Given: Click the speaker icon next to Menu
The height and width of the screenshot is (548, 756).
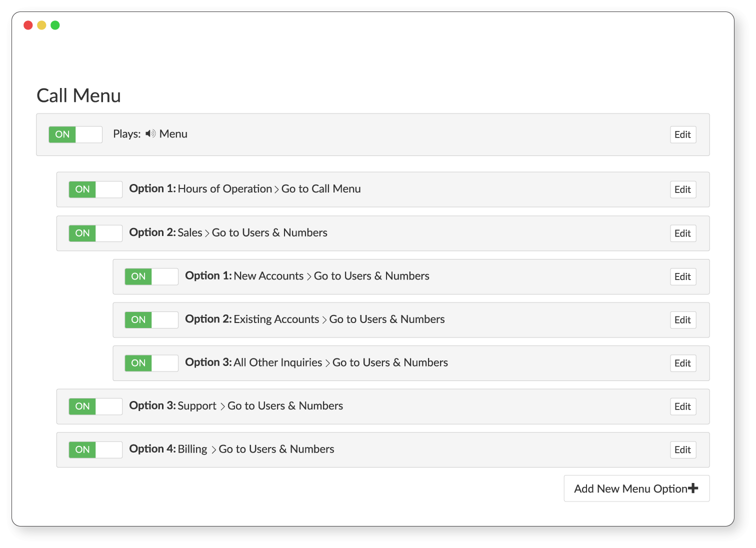Looking at the screenshot, I should point(150,134).
